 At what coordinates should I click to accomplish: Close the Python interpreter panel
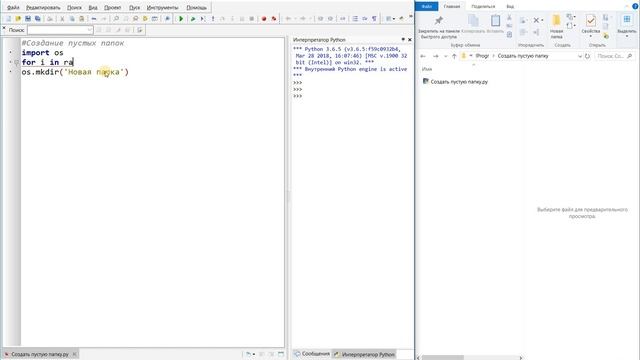pyautogui.click(x=409, y=40)
